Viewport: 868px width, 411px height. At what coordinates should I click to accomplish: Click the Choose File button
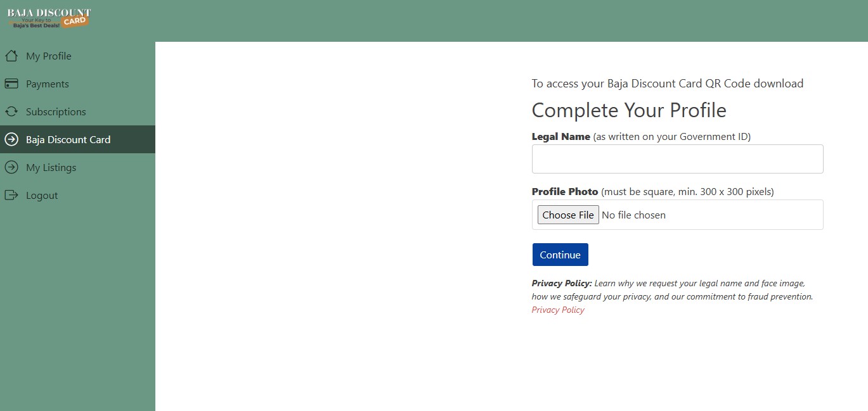coord(568,215)
